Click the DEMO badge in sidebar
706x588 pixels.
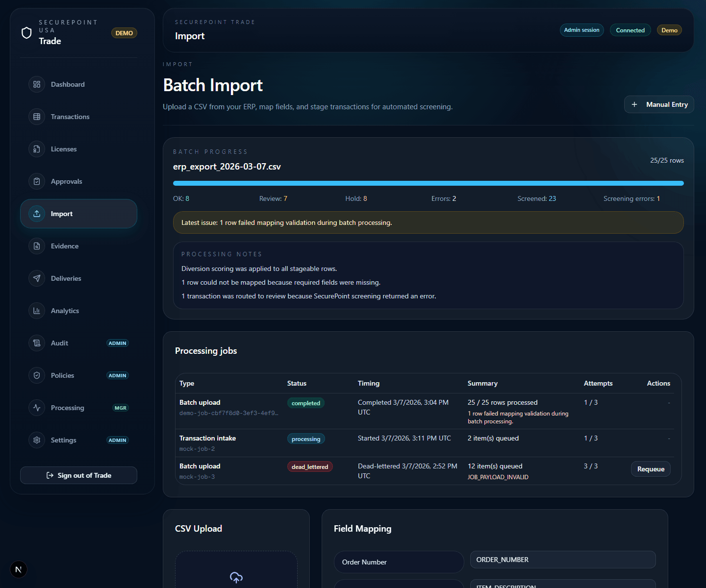click(x=124, y=33)
